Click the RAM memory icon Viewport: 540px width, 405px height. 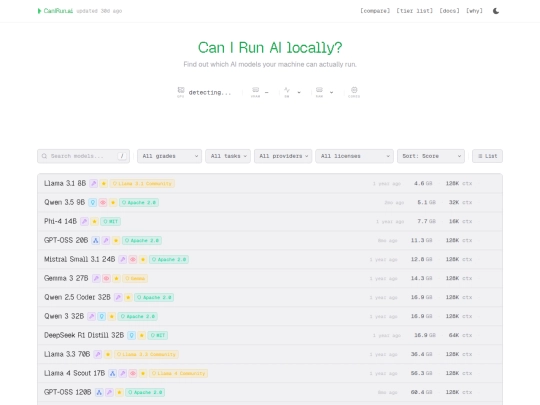click(319, 90)
